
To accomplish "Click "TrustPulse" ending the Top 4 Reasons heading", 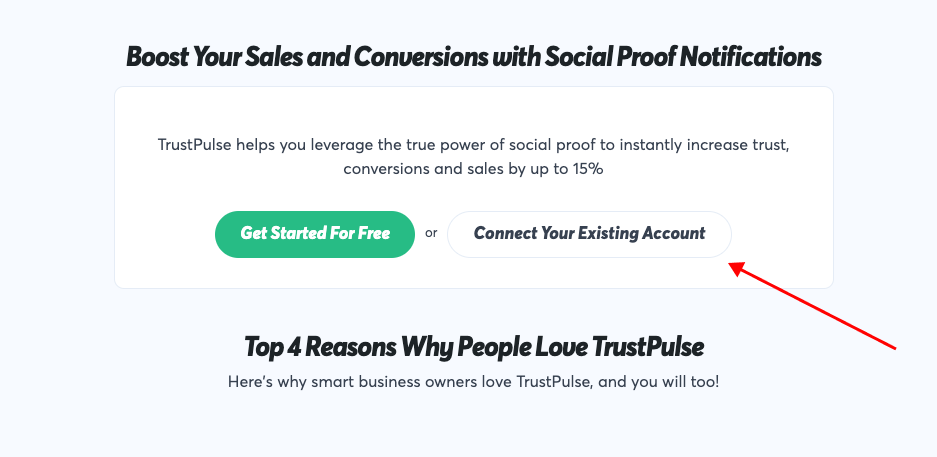I will coord(648,348).
